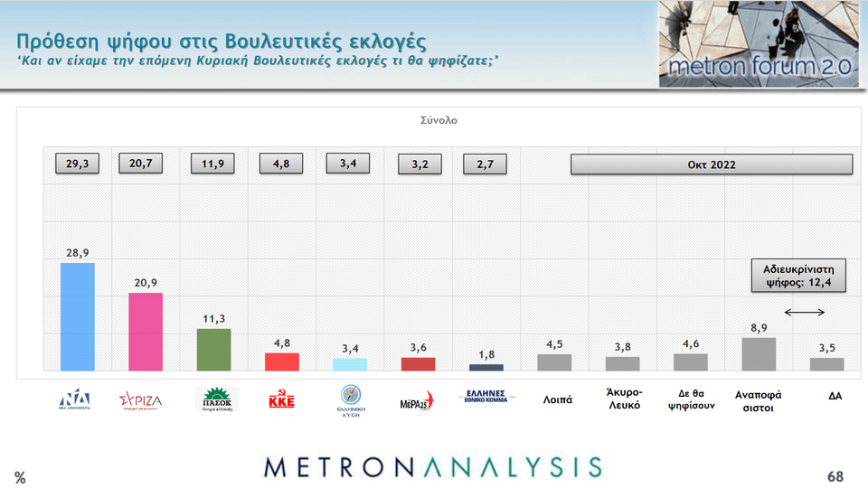The width and height of the screenshot is (868, 488).
Task: Click the Αναποφάσιστοι axis label
Action: (759, 401)
